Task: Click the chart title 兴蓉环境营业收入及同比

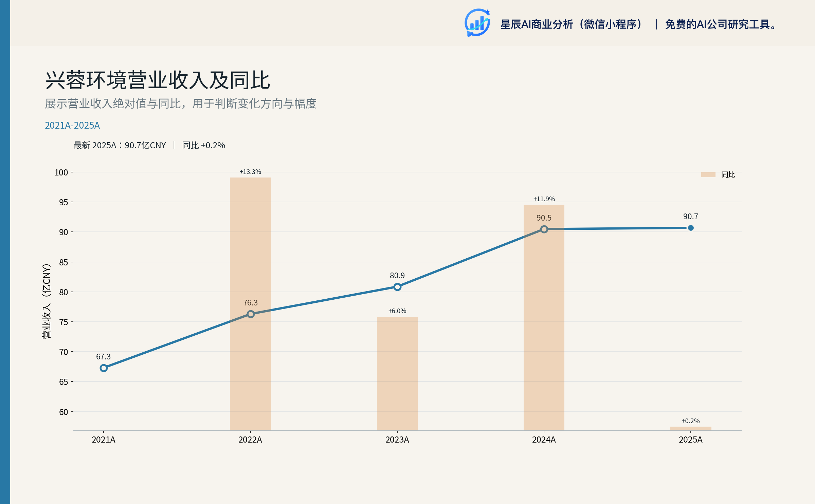Action: point(158,80)
